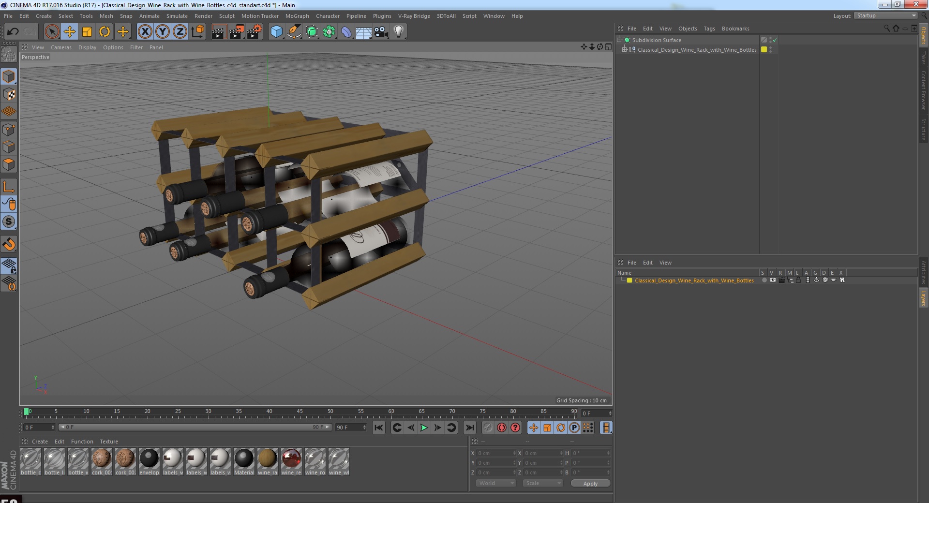Screen dimensions: 929x560
Task: Click the Apply button
Action: point(590,483)
